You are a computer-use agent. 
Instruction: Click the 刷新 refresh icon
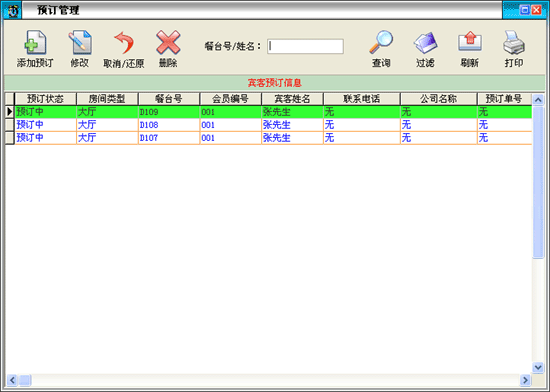(x=470, y=42)
